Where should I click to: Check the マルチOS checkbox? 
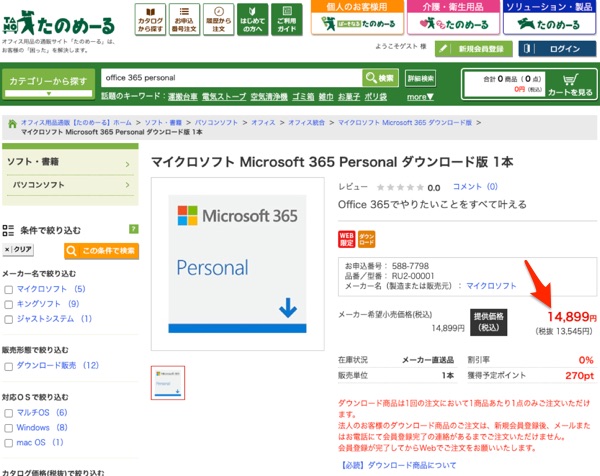click(8, 413)
